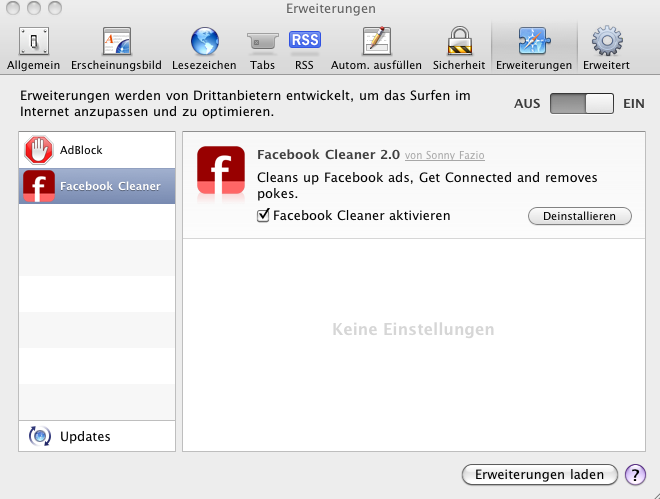Open the RSS preferences pane
The width and height of the screenshot is (660, 499).
304,48
